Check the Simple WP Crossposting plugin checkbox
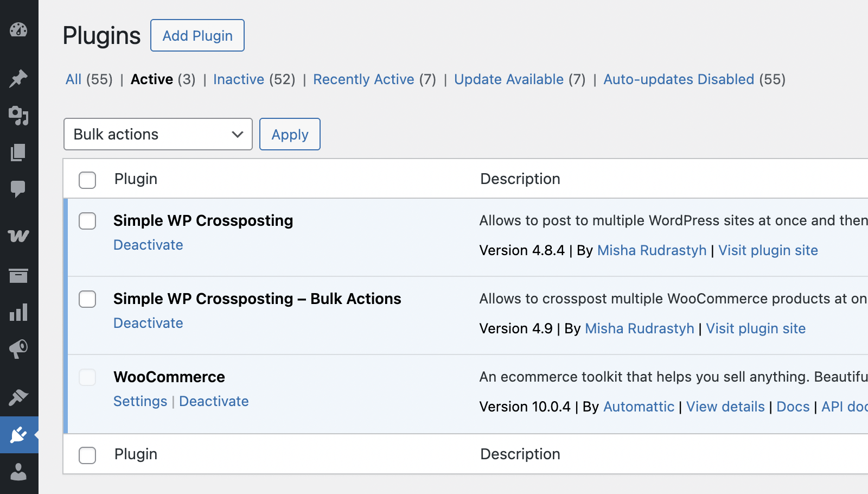 [87, 221]
